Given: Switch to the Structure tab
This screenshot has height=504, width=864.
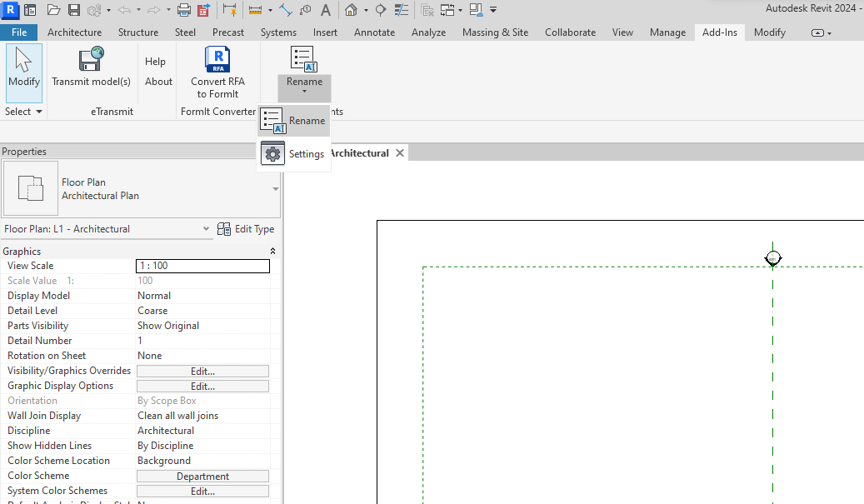Looking at the screenshot, I should pyautogui.click(x=138, y=32).
